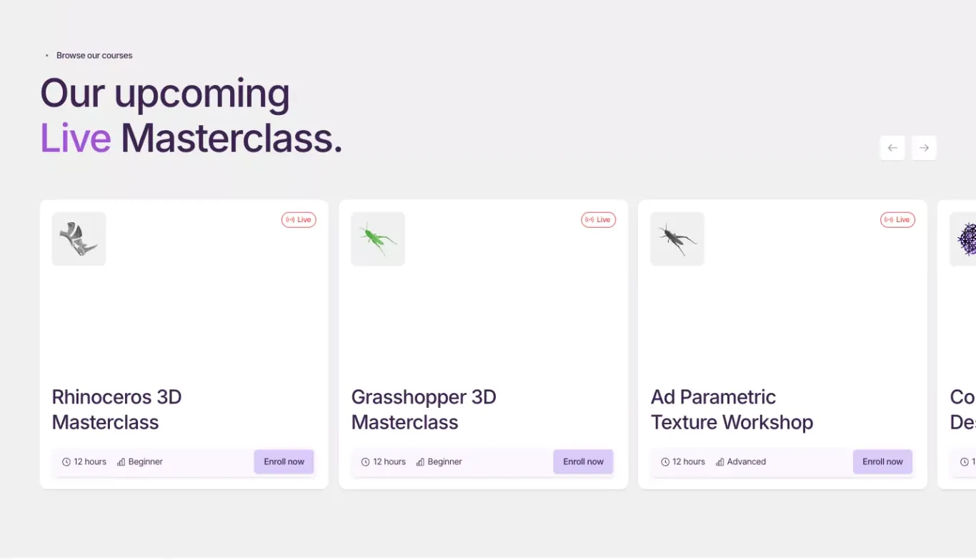
Task: Click the Live badge on Ad Parametric card
Action: pos(897,220)
